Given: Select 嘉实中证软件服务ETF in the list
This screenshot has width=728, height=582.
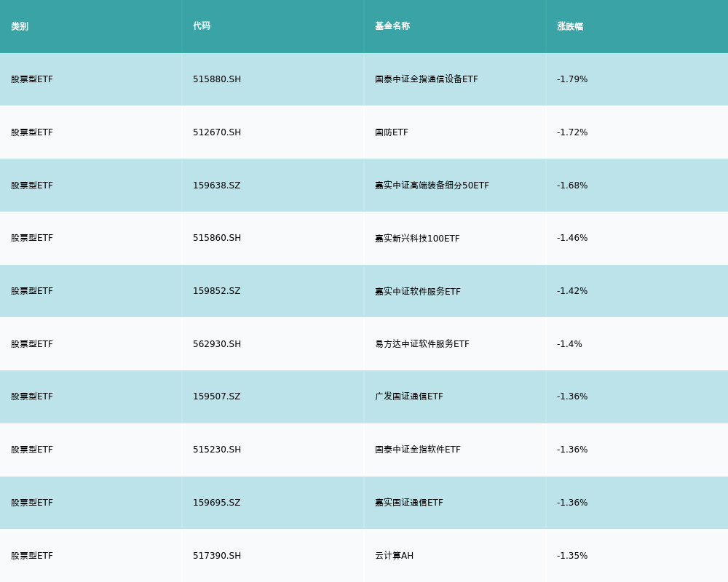Looking at the screenshot, I should (418, 292).
